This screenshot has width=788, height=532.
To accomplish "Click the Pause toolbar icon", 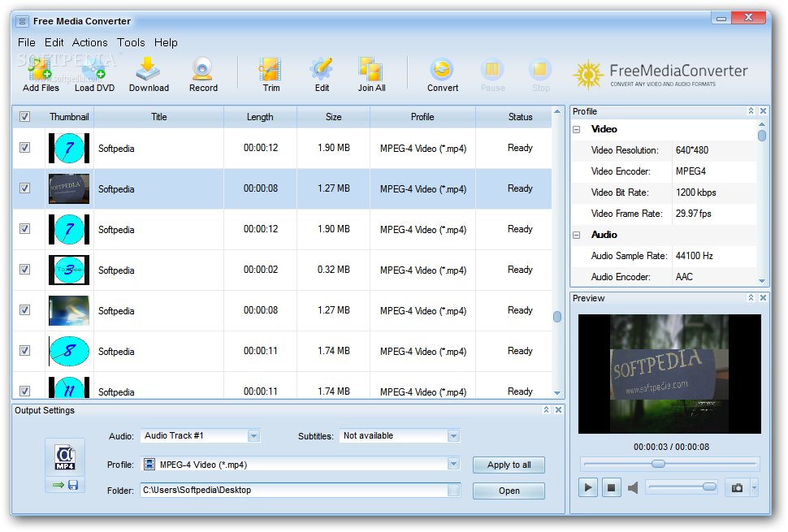I will coord(492,74).
